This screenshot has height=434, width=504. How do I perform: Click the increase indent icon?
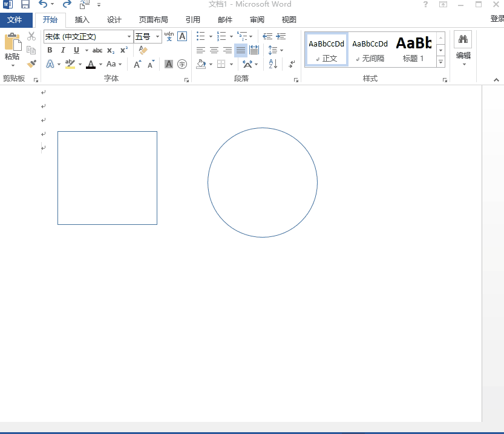point(281,37)
